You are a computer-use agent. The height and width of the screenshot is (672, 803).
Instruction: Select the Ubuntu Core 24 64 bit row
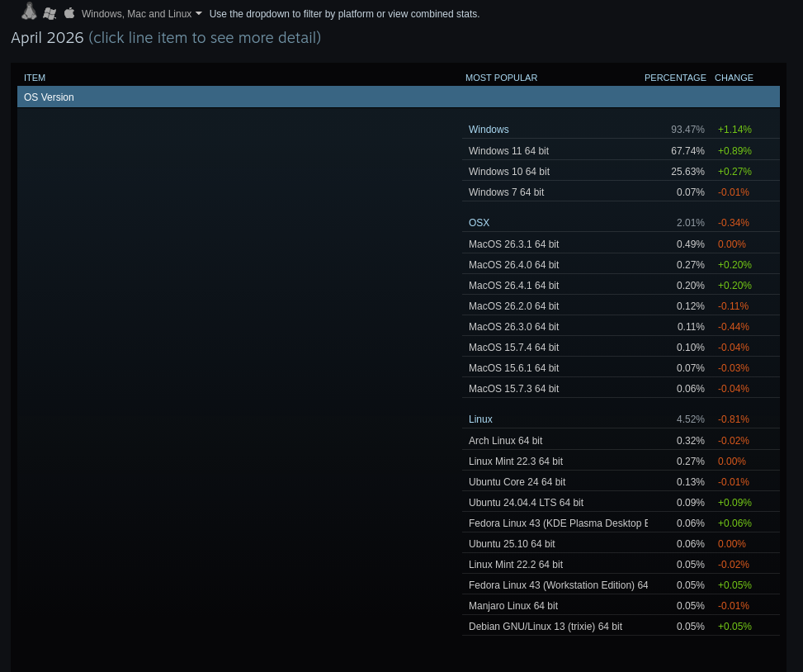coord(621,482)
